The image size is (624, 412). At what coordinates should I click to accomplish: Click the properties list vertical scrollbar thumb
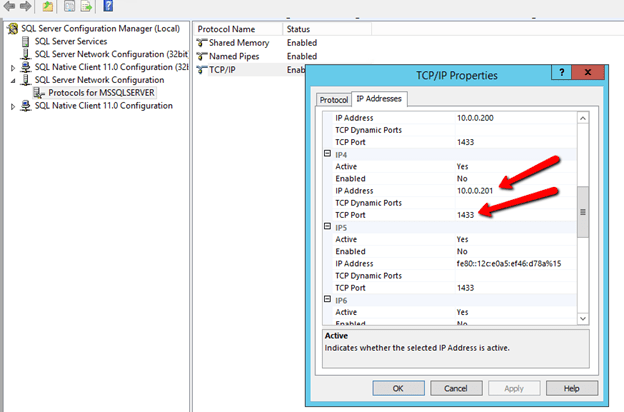click(x=584, y=211)
